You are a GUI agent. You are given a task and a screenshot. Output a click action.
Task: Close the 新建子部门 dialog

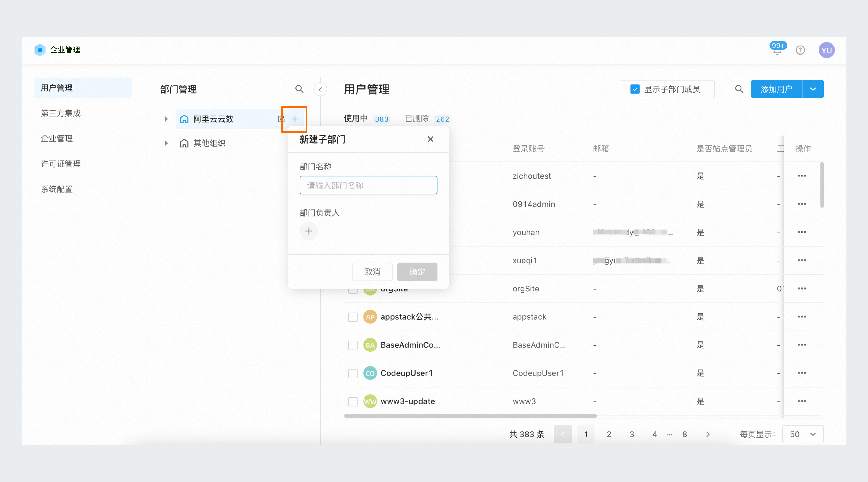click(x=430, y=139)
